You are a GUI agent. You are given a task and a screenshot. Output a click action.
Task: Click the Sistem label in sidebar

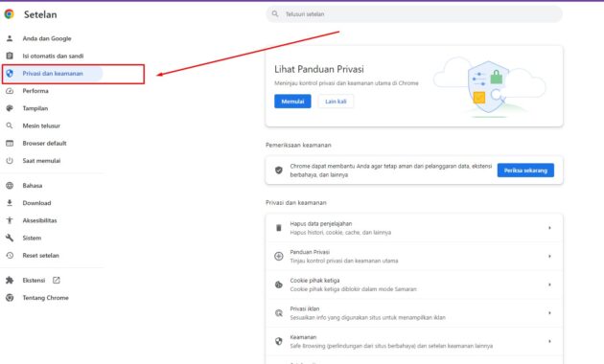(32, 238)
